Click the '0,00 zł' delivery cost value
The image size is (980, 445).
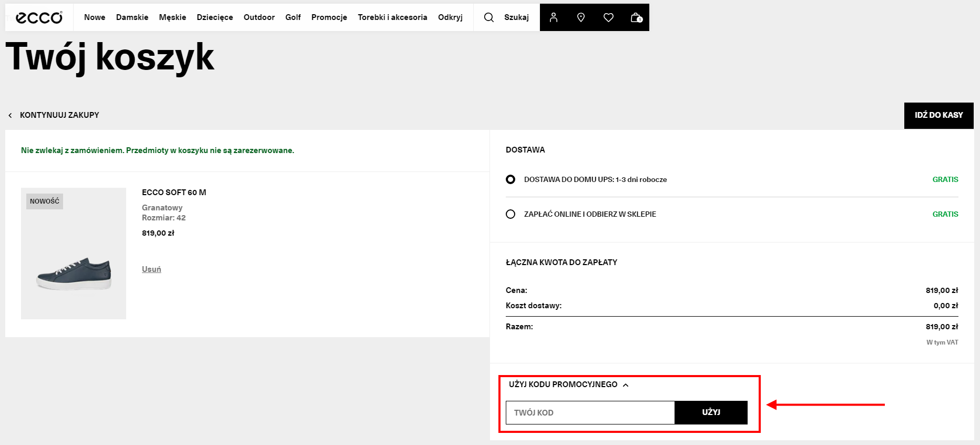click(x=946, y=306)
